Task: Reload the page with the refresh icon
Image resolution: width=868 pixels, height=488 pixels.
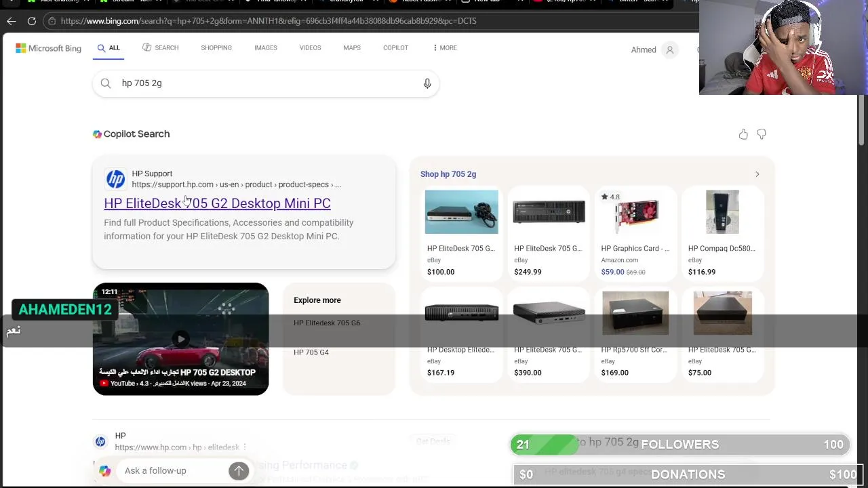Action: pyautogui.click(x=32, y=21)
